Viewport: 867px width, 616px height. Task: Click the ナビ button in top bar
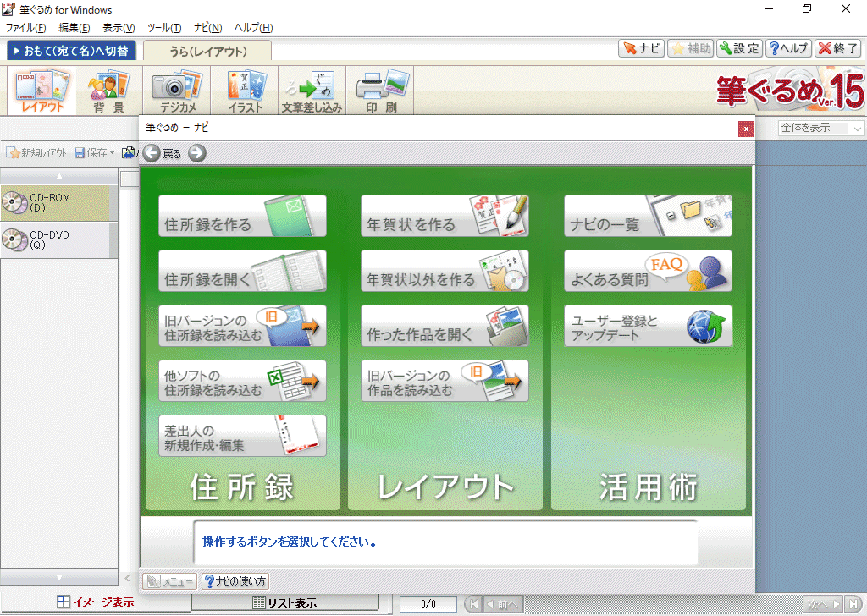641,48
